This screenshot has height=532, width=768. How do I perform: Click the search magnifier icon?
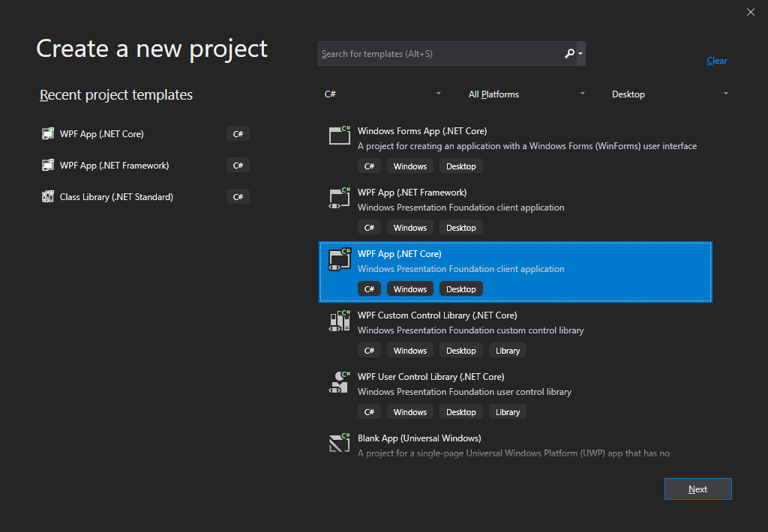click(x=569, y=54)
